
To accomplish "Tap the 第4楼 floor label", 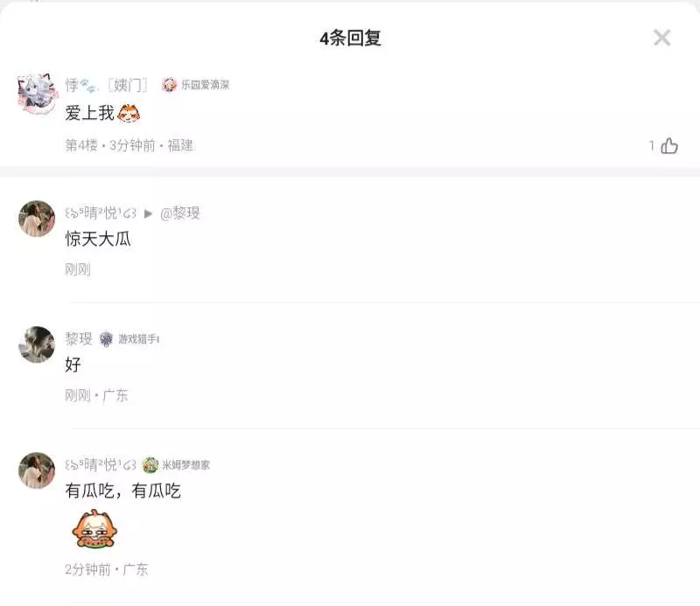I will coord(81,145).
